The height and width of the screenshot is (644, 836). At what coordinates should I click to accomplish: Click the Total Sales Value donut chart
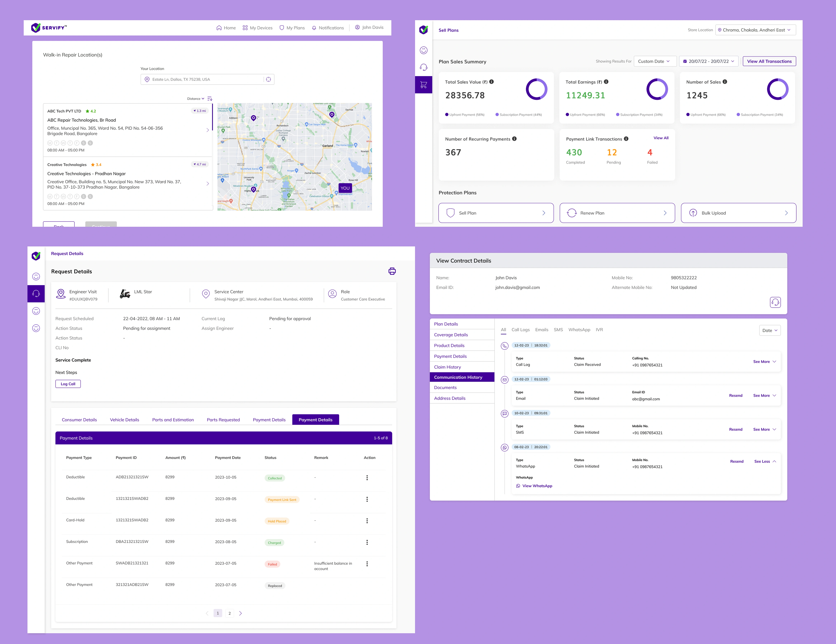coord(536,89)
